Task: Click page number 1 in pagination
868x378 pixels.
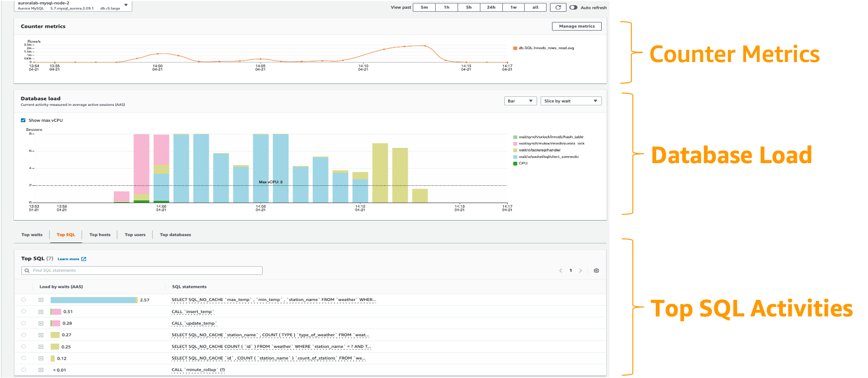Action: (571, 270)
